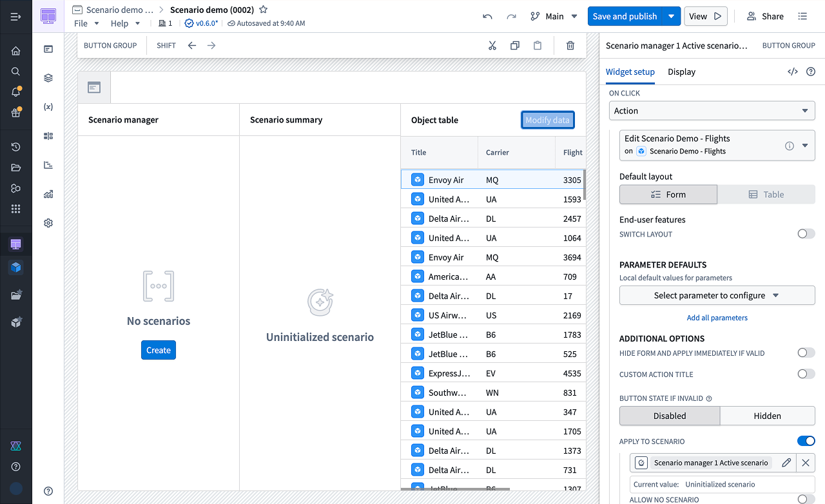Click the Add all parameters link
Screen dimensions: 825x504
tap(717, 318)
